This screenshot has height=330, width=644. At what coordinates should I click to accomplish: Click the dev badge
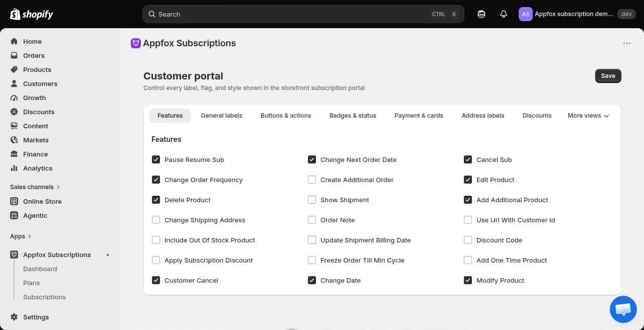click(x=626, y=14)
